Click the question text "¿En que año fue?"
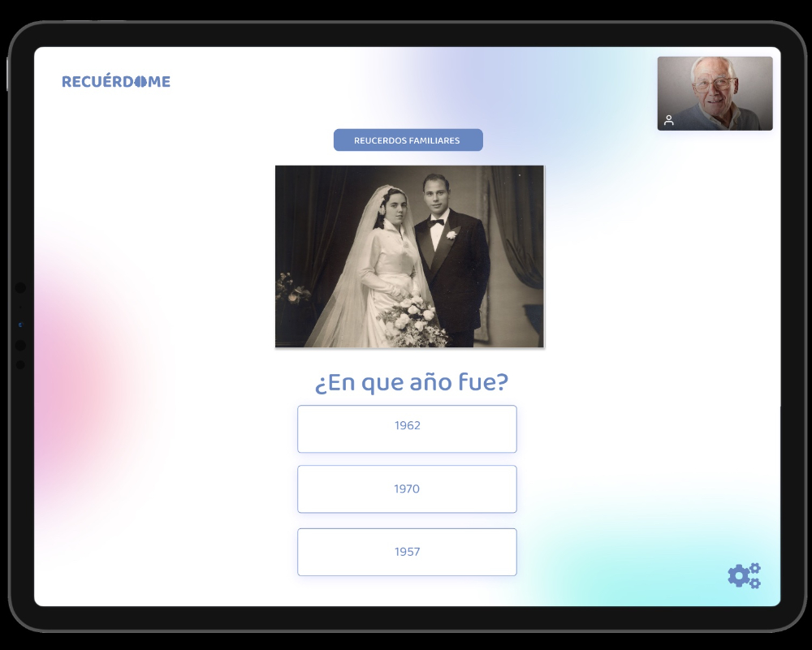Screen dimensions: 812x650 click(412, 382)
